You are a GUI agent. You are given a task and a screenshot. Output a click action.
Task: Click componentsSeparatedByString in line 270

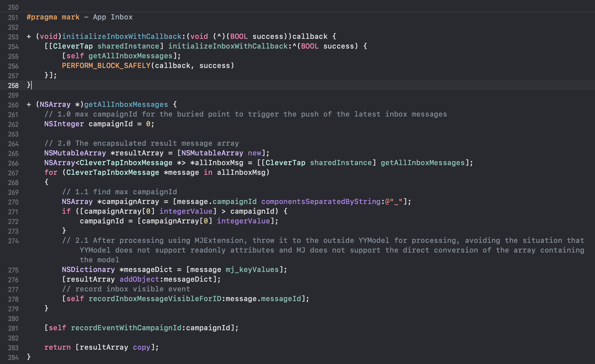(x=321, y=202)
